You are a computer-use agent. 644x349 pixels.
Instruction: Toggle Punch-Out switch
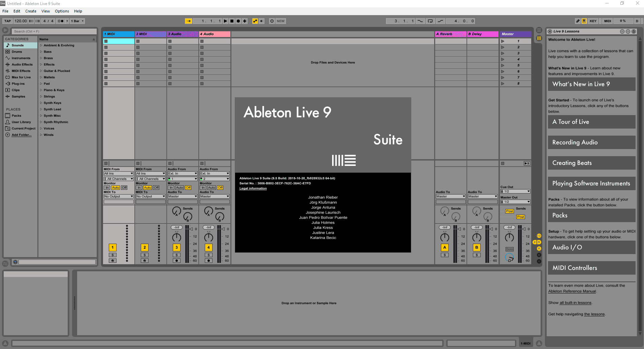click(440, 21)
